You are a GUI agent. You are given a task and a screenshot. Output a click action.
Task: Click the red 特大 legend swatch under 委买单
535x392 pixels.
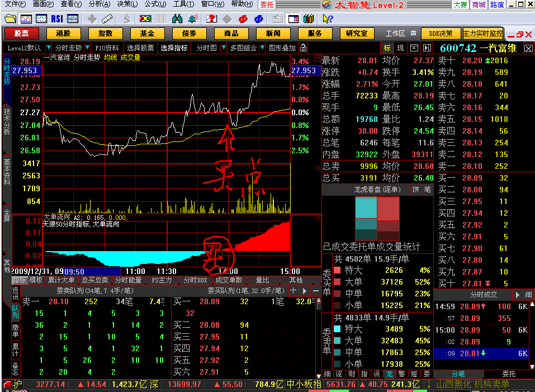click(337, 271)
